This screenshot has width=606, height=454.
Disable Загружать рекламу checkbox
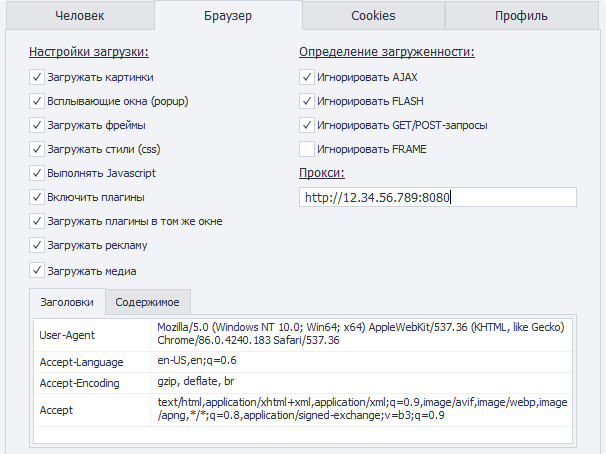37,245
